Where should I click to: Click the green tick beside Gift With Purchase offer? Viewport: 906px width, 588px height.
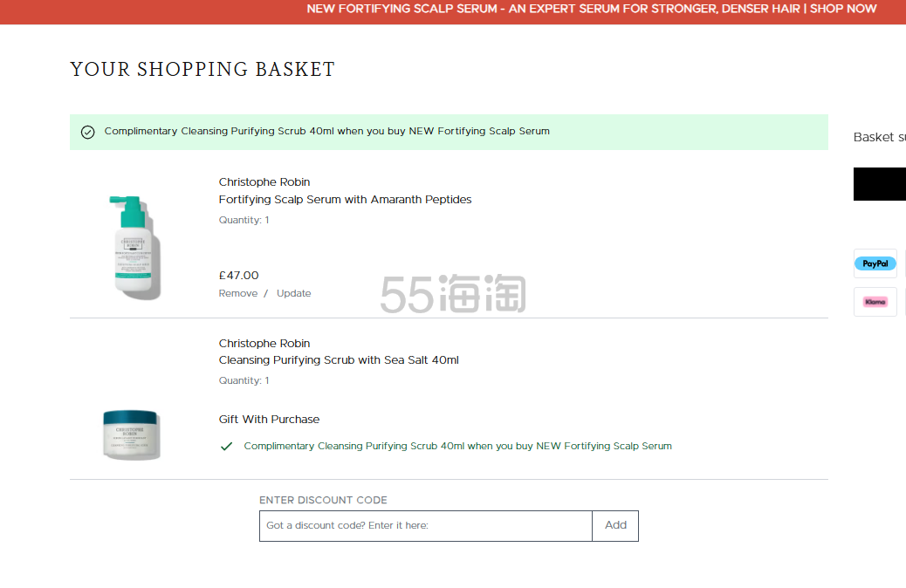(x=227, y=446)
